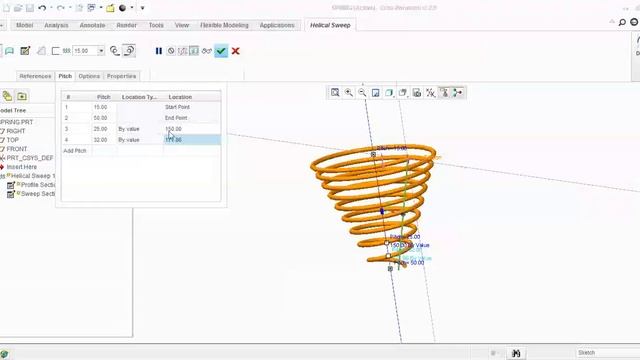Image resolution: width=640 pixels, height=360 pixels.
Task: Open the Properties panel tab
Action: pyautogui.click(x=121, y=76)
